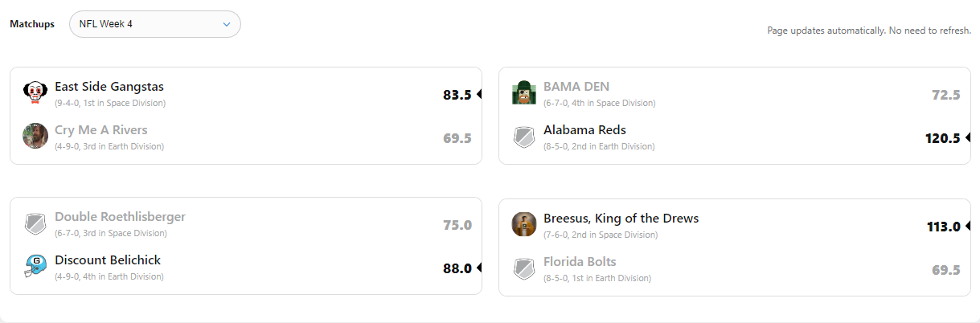
Task: Click East Side Gangstas clown avatar icon
Action: [35, 93]
